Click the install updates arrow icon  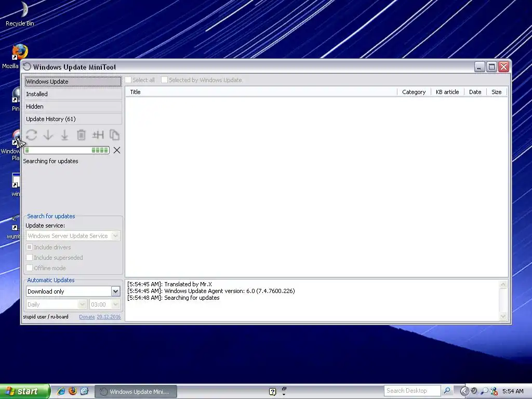(64, 135)
